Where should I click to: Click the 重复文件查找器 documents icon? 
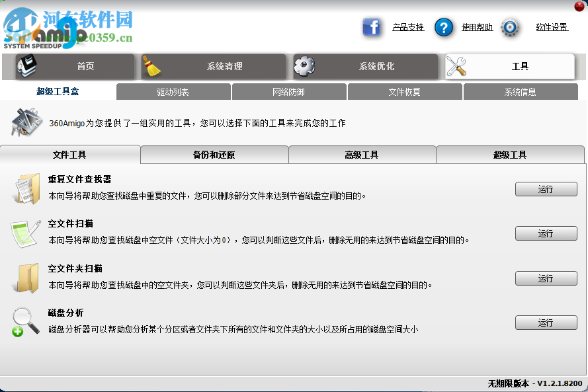27,188
